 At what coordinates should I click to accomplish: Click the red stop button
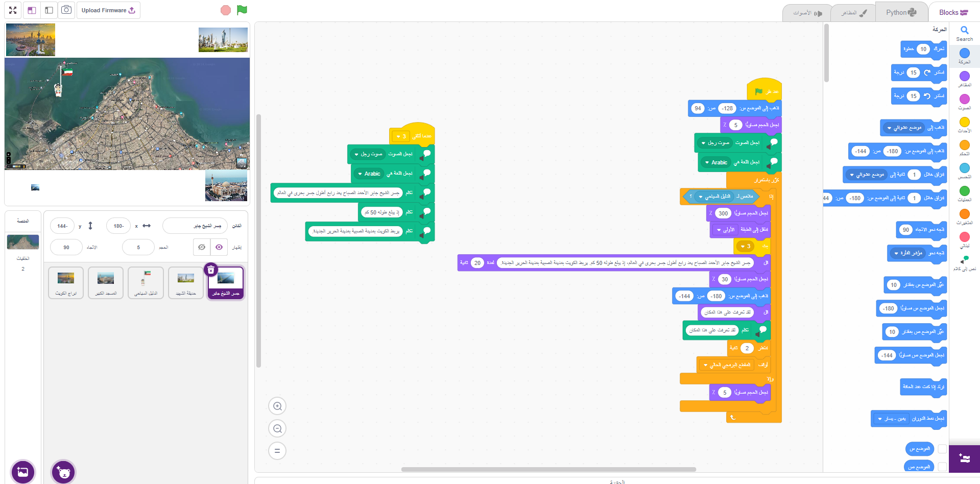click(226, 10)
